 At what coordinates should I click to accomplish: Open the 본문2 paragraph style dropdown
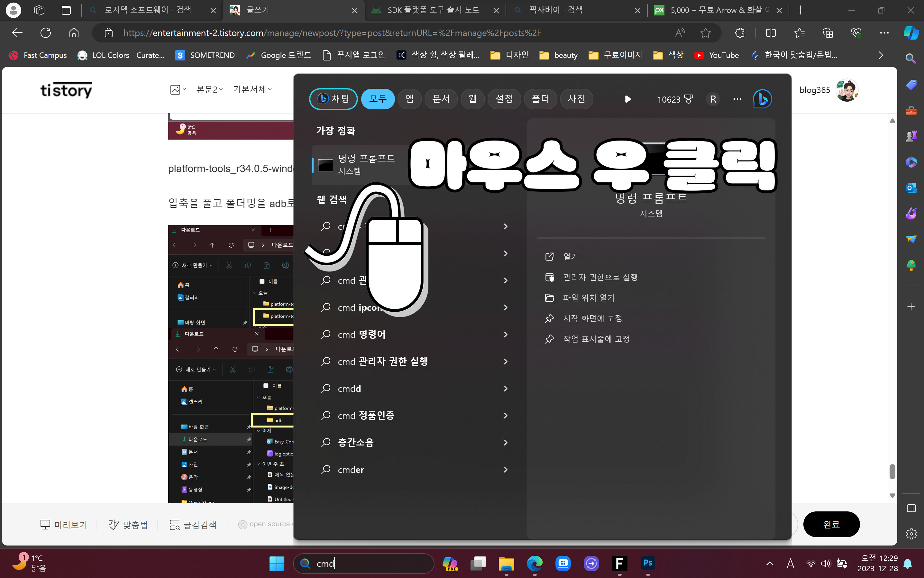209,89
